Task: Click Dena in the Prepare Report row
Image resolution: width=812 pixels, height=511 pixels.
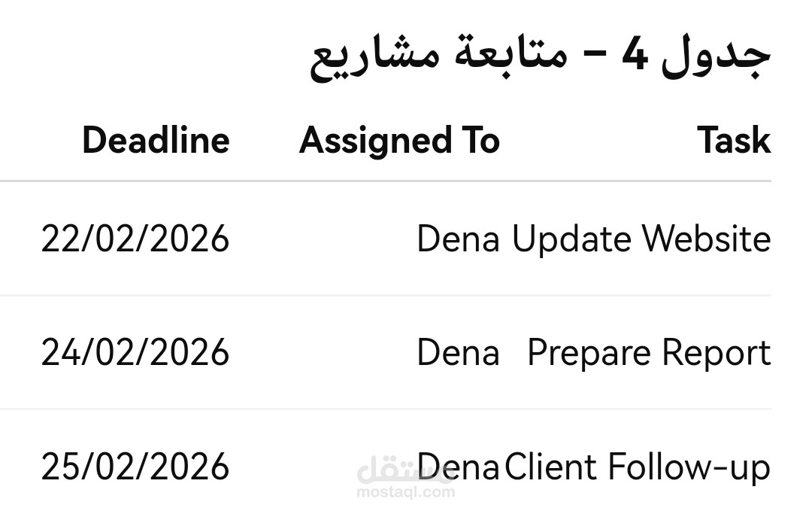Action: [458, 353]
